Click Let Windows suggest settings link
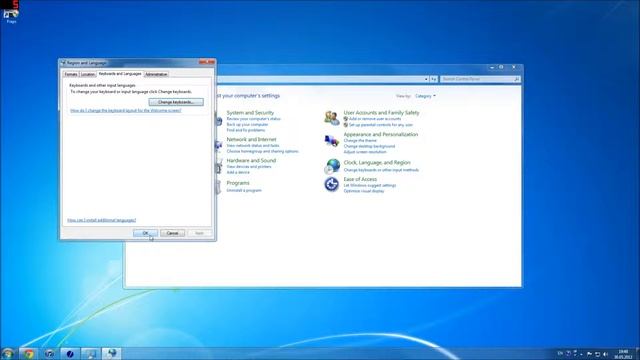640x360 pixels. point(370,185)
